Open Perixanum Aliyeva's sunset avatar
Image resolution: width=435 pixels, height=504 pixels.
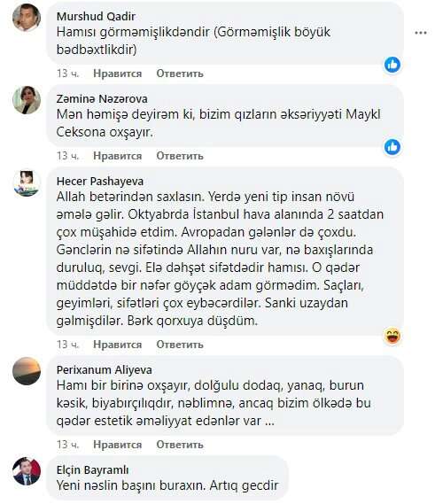click(x=27, y=371)
